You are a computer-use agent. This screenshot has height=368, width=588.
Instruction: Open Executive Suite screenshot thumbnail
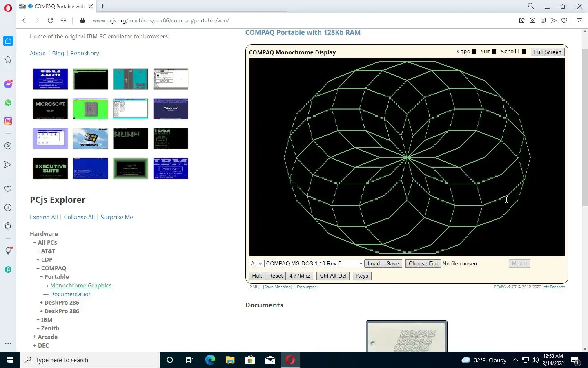tap(50, 168)
